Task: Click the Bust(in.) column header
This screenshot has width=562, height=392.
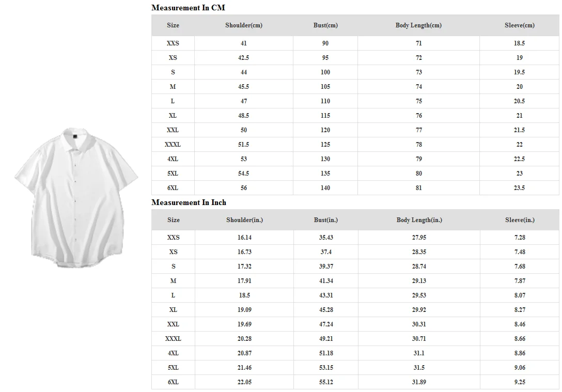Action: (x=326, y=220)
